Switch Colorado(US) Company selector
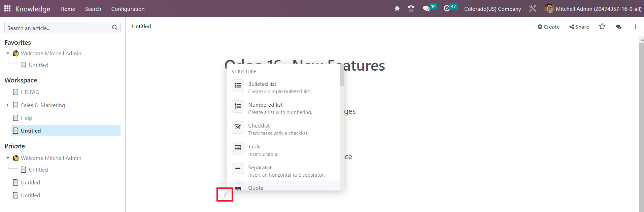644x212 pixels. (493, 9)
